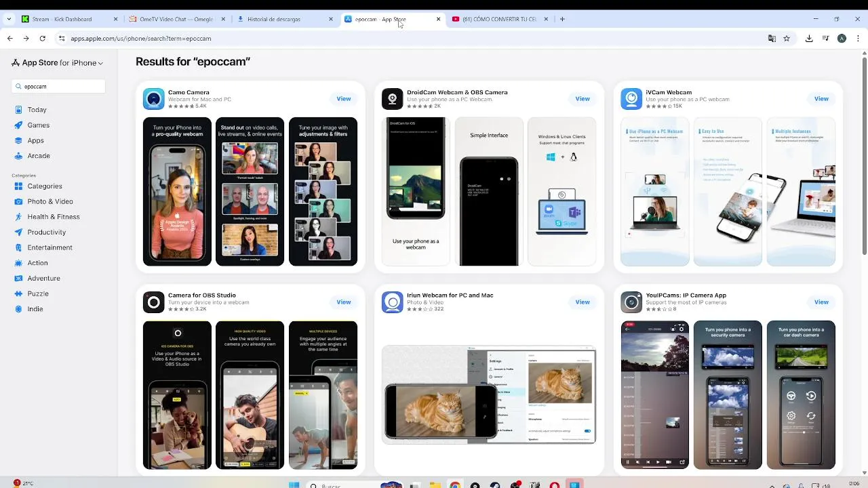Open File Explorer in the taskbar
The image size is (868, 488).
point(435,485)
